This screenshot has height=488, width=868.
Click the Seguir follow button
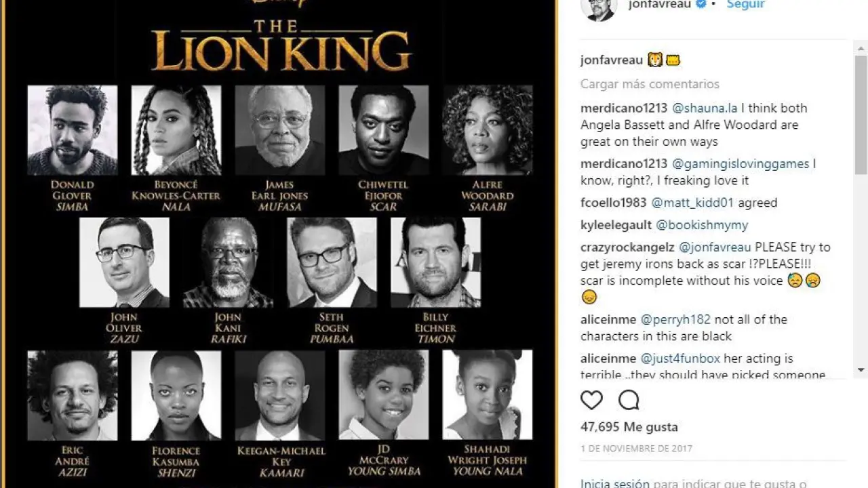click(x=745, y=5)
